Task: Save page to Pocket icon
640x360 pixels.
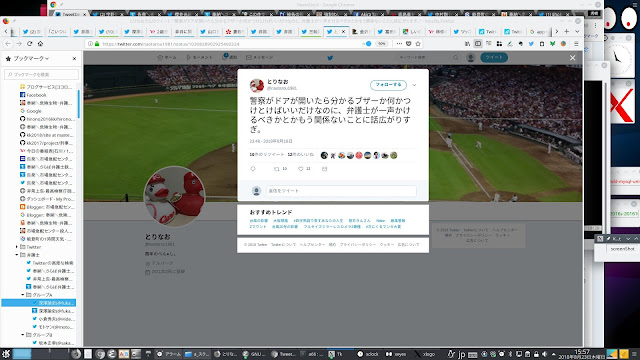Action: click(409, 44)
